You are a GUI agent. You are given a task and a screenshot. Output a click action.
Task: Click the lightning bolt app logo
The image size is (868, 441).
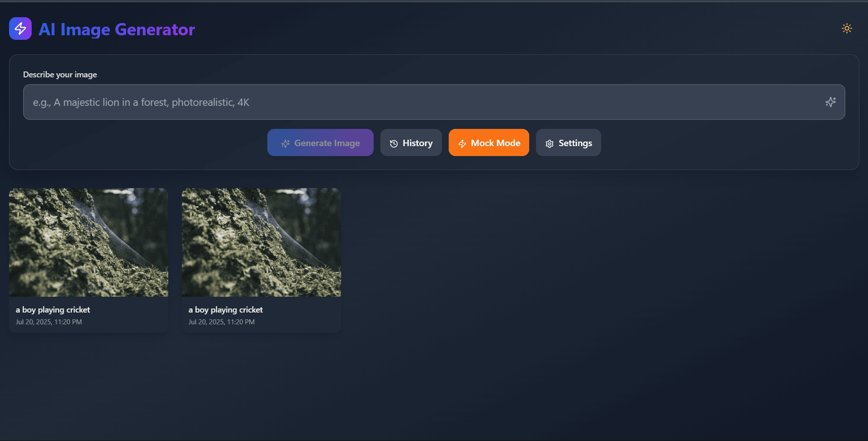(20, 28)
